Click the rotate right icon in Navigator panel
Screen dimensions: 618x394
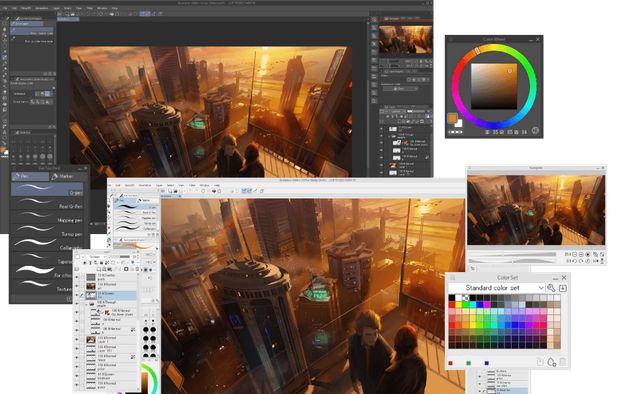coord(581,261)
